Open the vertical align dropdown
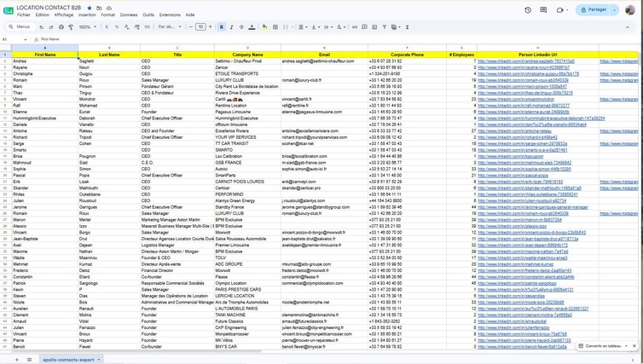Viewport: 643px width, 364px height. (x=316, y=27)
